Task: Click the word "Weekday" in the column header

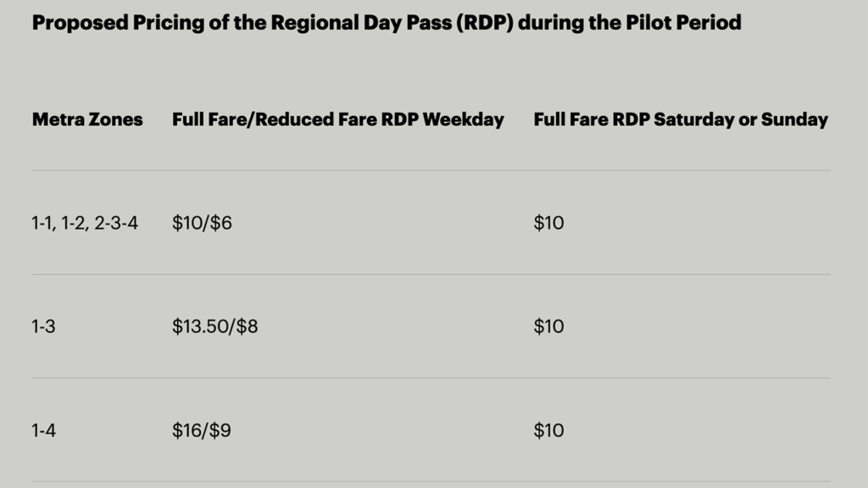Action: 463,119
